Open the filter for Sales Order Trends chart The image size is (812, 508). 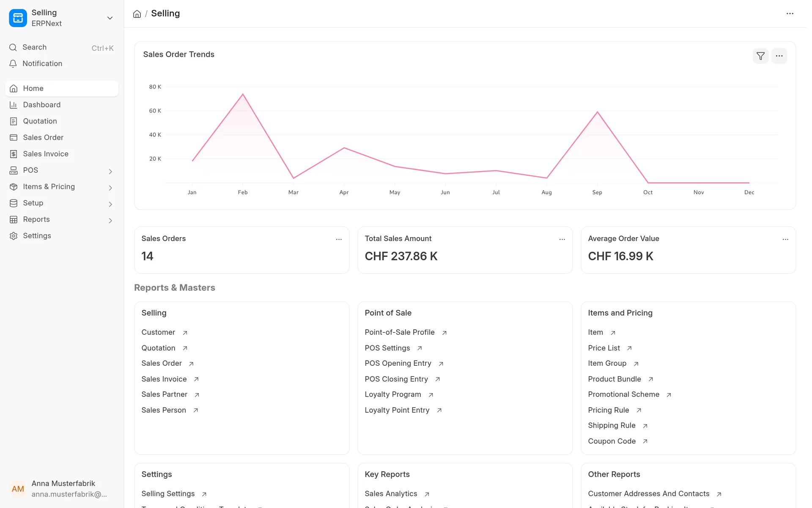coord(760,56)
